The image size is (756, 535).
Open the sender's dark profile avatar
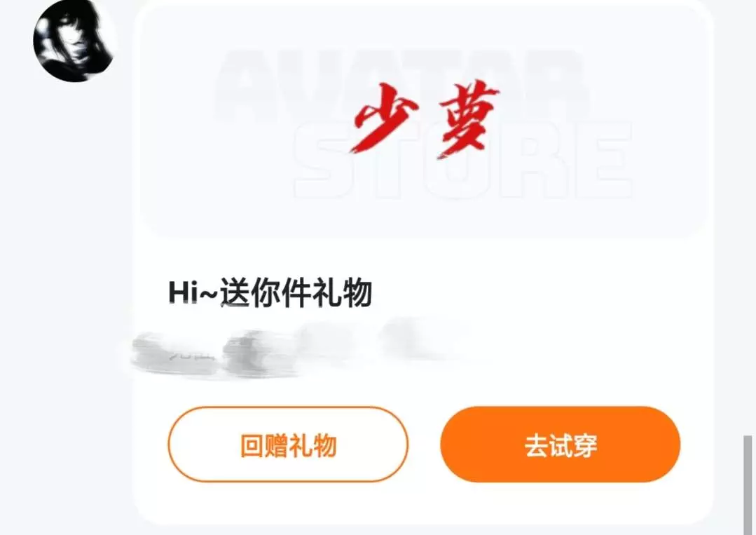pos(74,41)
